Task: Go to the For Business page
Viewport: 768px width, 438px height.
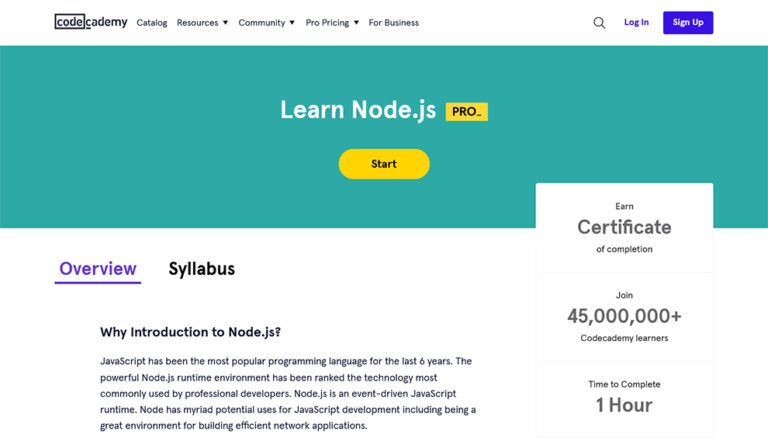Action: click(x=394, y=23)
